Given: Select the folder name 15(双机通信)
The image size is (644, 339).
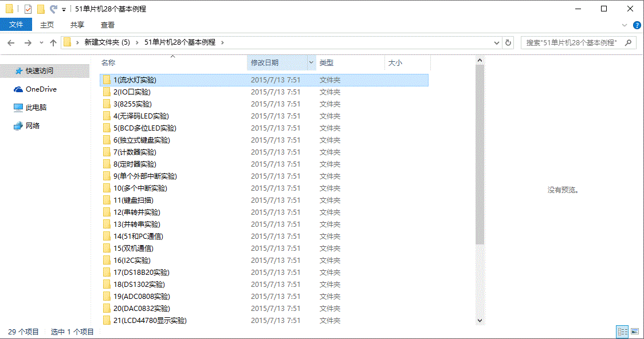Looking at the screenshot, I should [x=133, y=249].
